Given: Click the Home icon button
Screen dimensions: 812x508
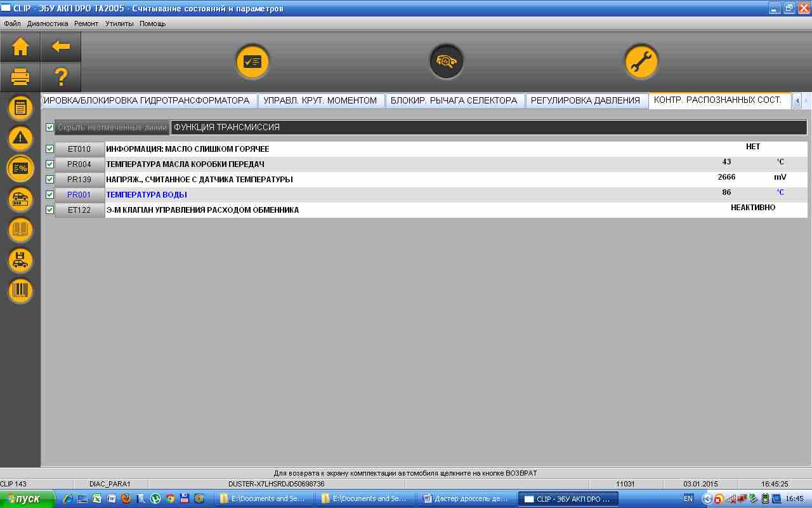Looking at the screenshot, I should pyautogui.click(x=20, y=47).
